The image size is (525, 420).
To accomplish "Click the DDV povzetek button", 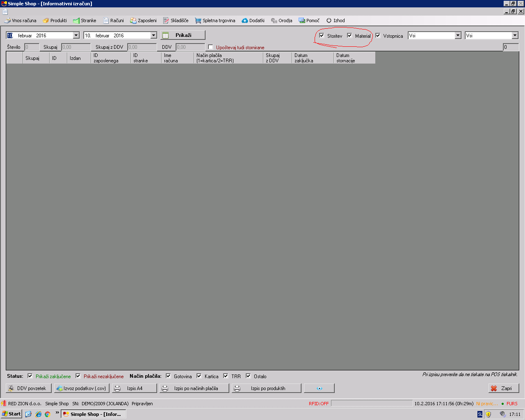I will click(28, 388).
